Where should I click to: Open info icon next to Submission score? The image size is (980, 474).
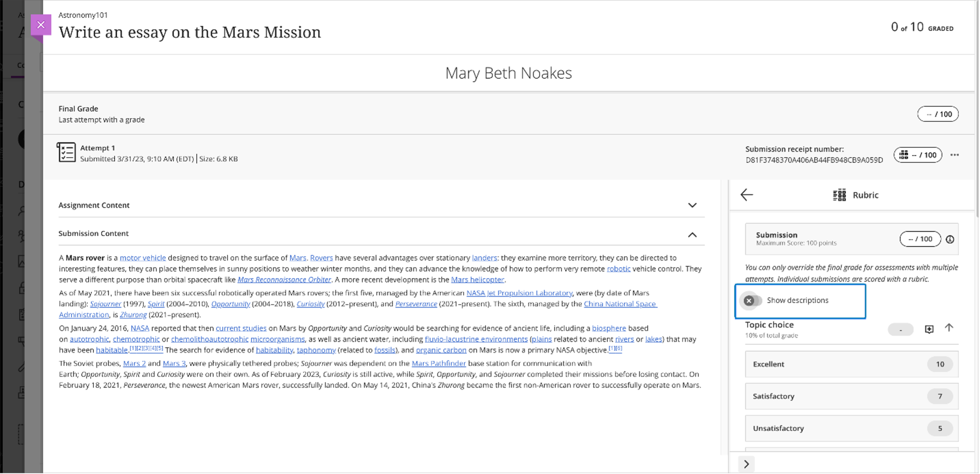(x=950, y=239)
